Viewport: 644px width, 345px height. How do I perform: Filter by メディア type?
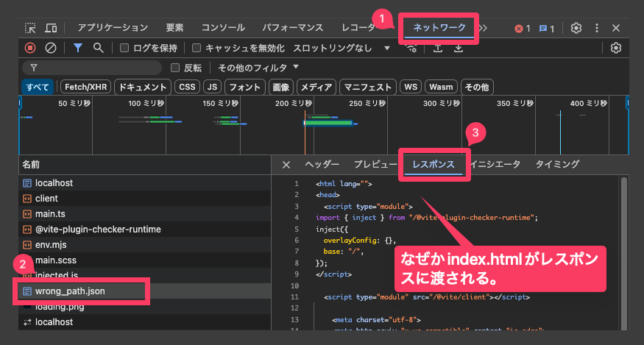pos(316,87)
